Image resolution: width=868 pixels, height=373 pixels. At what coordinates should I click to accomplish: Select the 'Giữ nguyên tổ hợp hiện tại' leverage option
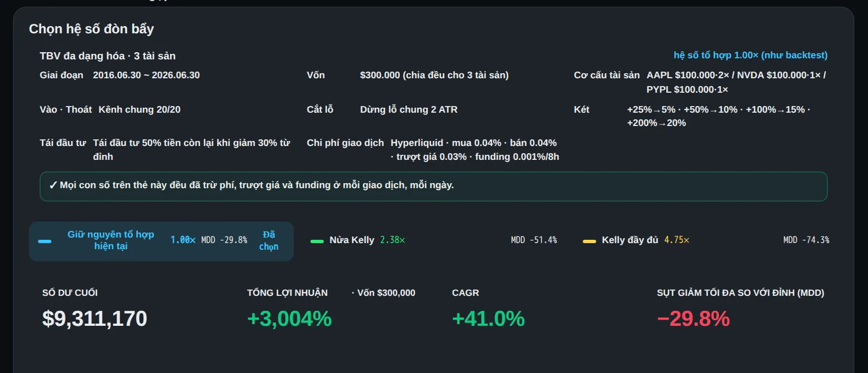[x=161, y=241]
